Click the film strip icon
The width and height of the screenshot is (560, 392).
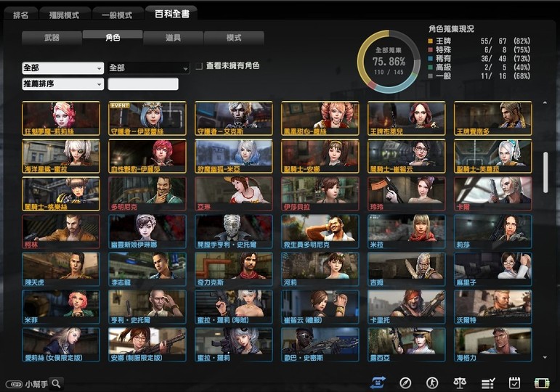pyautogui.click(x=542, y=383)
